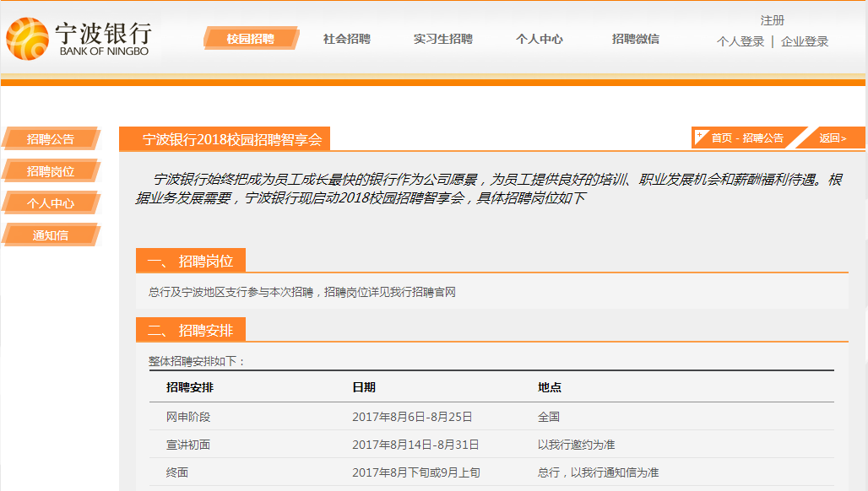Image resolution: width=868 pixels, height=491 pixels.
Task: Go to 实习生招聘 section
Action: (x=442, y=39)
